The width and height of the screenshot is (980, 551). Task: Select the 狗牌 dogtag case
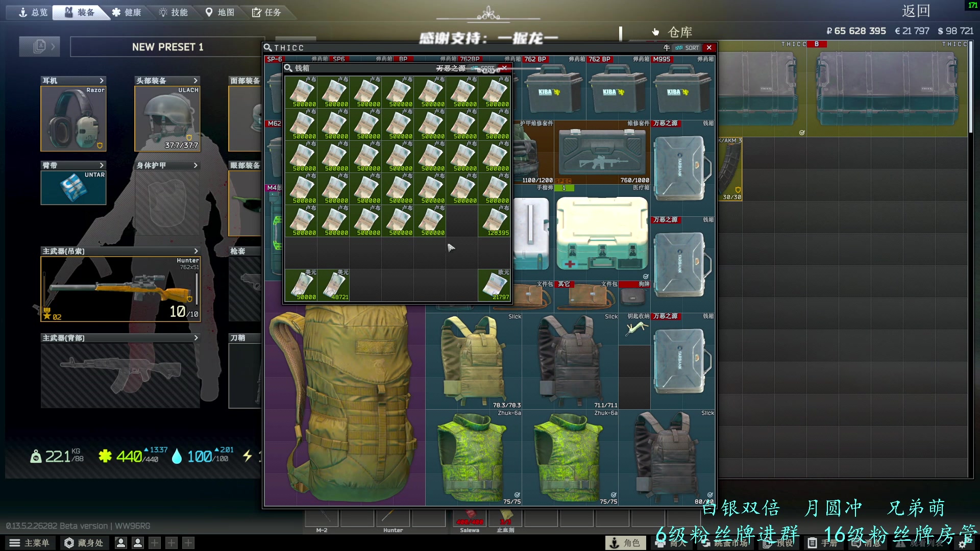coord(634,296)
